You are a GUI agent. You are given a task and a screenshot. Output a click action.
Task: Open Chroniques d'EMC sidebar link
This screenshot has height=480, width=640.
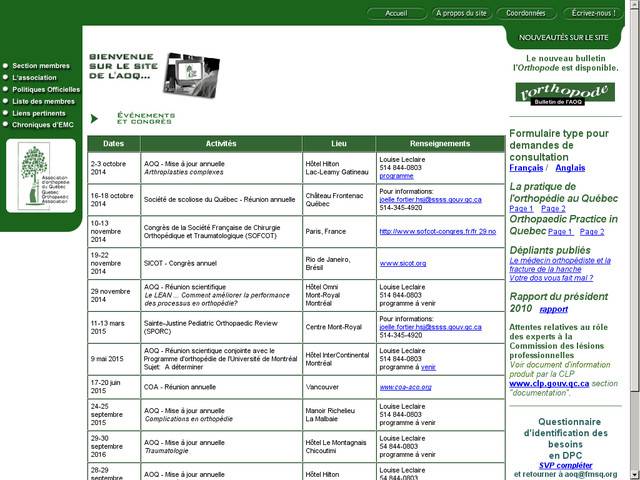click(x=43, y=125)
